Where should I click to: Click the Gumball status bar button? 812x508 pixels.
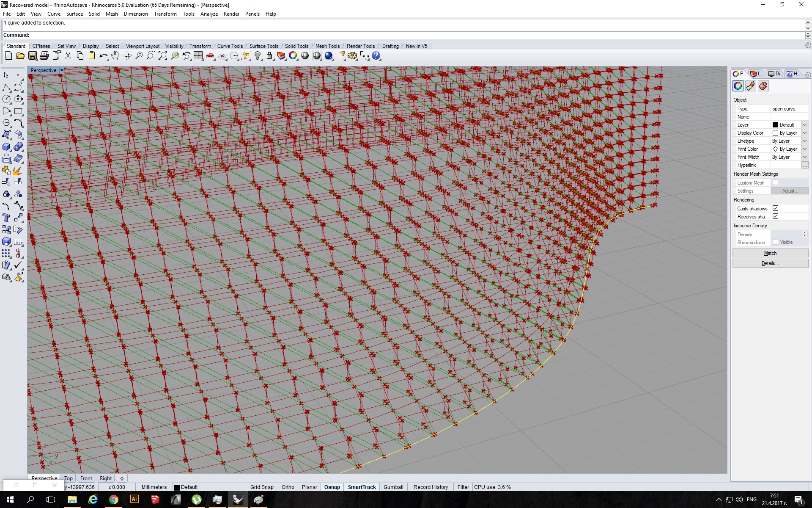click(393, 487)
